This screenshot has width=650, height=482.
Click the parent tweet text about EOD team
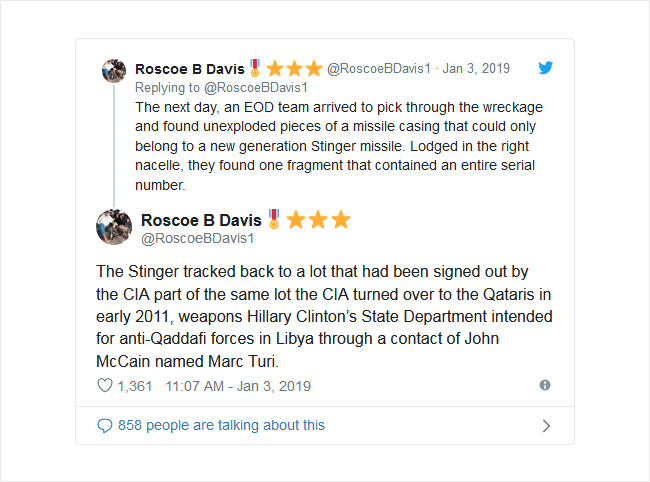[x=339, y=146]
